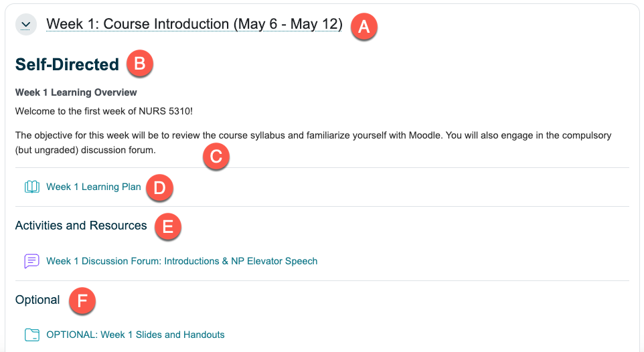Screen dimensions: 644x352
Task: Click the red marker labeled F
Action: pos(82,301)
